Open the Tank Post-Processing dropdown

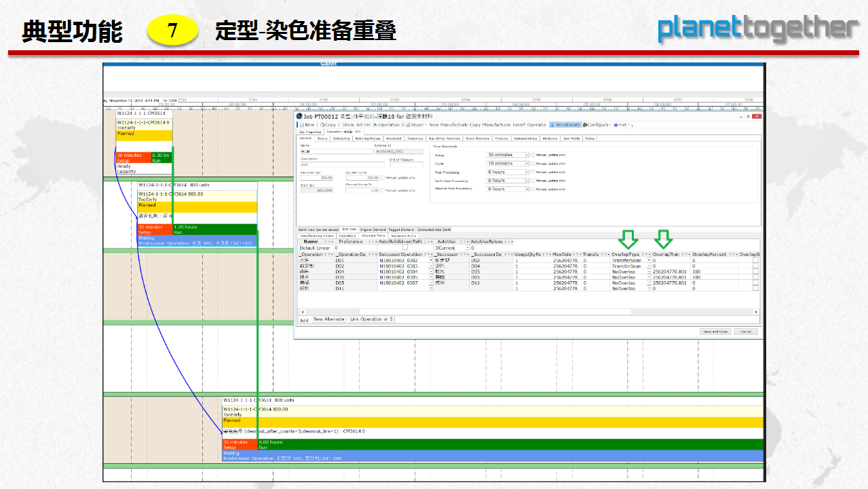527,181
